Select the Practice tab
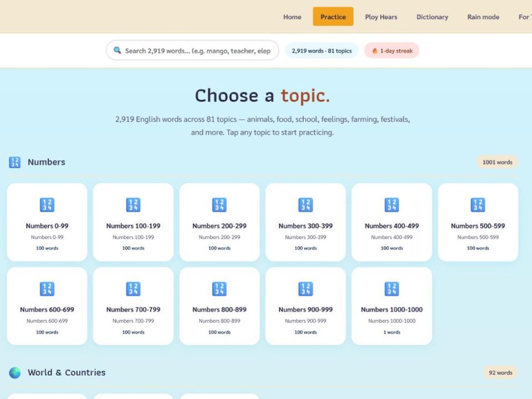This screenshot has height=399, width=532. (333, 17)
